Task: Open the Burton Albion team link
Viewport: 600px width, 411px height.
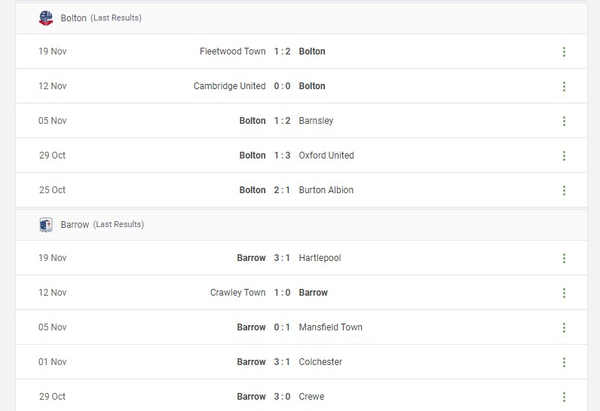Action: pyautogui.click(x=326, y=190)
